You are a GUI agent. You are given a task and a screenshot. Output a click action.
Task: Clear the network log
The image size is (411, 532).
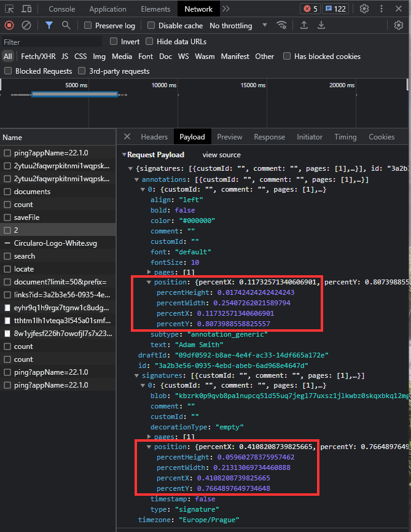(25, 25)
